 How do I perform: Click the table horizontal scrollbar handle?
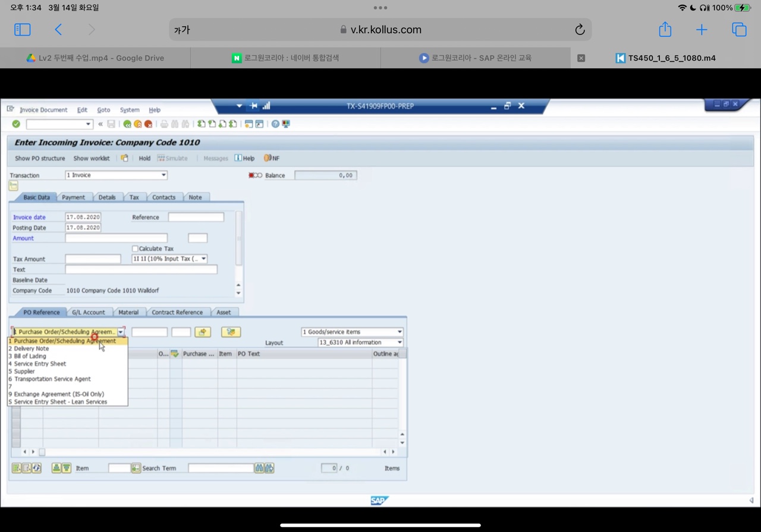tap(42, 452)
